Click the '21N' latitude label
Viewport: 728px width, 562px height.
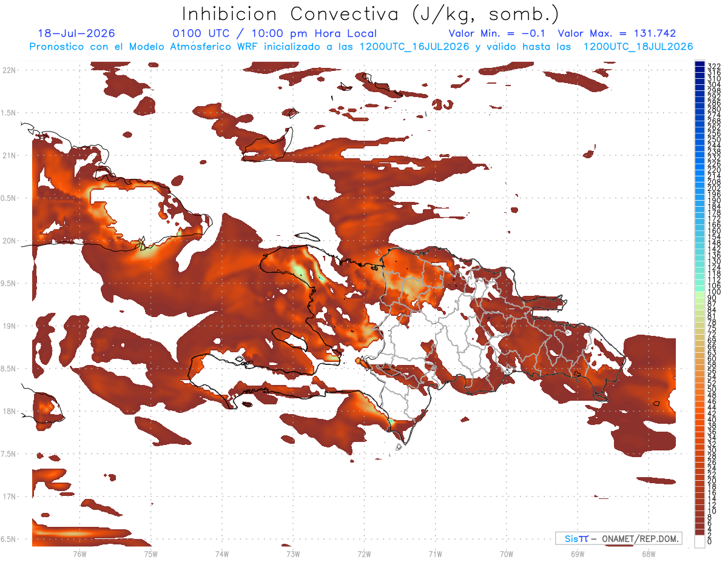point(9,155)
